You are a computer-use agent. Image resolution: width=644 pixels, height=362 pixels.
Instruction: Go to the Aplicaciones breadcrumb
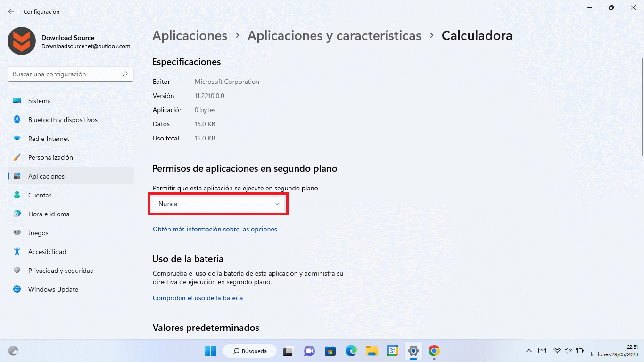click(x=190, y=36)
